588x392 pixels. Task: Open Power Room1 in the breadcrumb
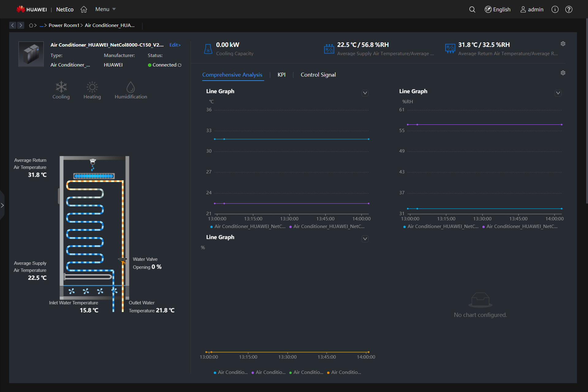pos(64,25)
